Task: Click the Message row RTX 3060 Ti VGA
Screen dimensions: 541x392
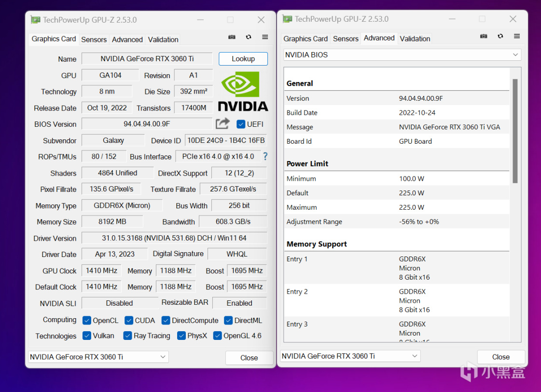Action: (x=396, y=127)
